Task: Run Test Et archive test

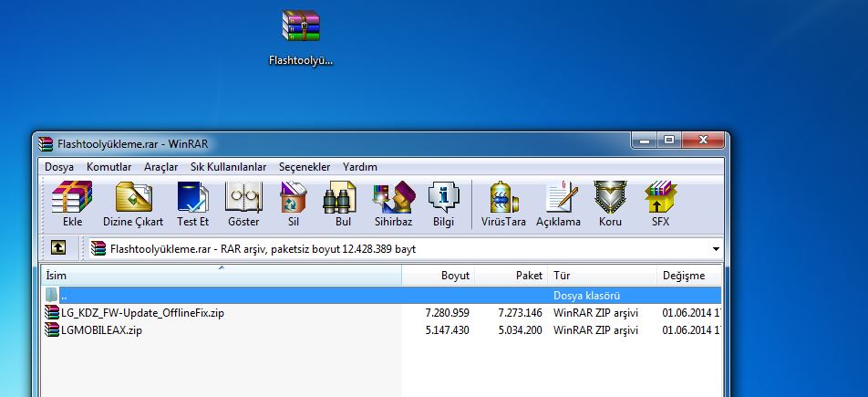Action: tap(192, 197)
